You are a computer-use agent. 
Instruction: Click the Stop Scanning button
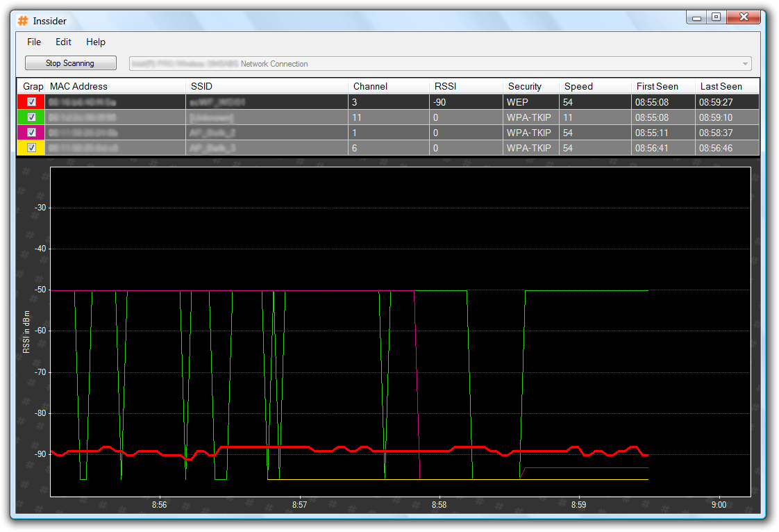pos(71,63)
